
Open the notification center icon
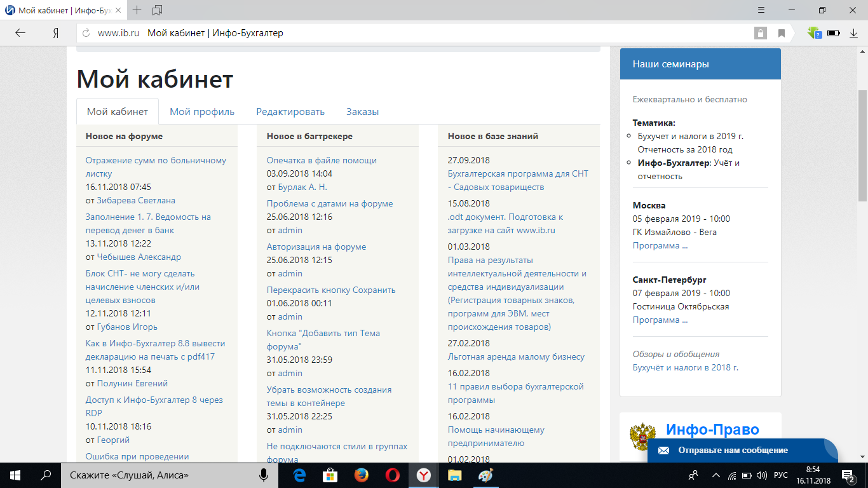point(848,475)
